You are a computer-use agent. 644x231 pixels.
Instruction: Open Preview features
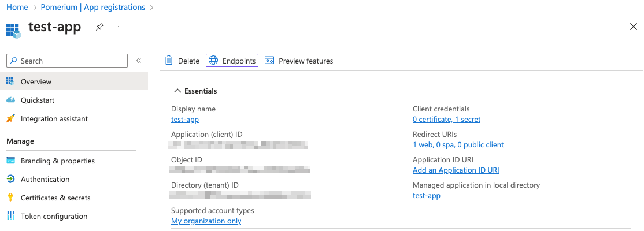click(299, 61)
